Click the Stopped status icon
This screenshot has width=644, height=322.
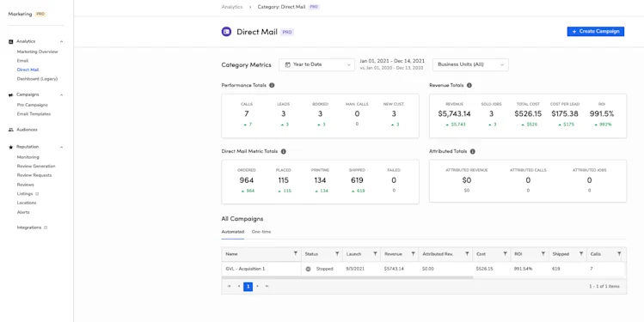[309, 269]
